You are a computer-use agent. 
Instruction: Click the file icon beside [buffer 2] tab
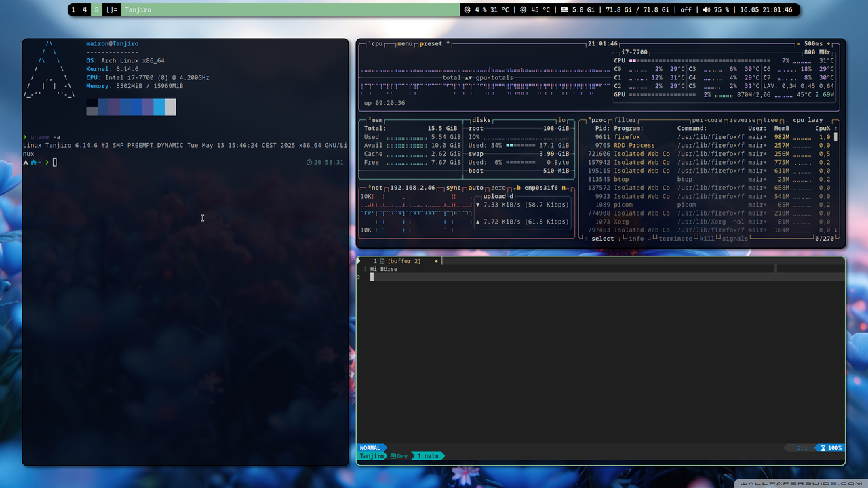(x=382, y=261)
